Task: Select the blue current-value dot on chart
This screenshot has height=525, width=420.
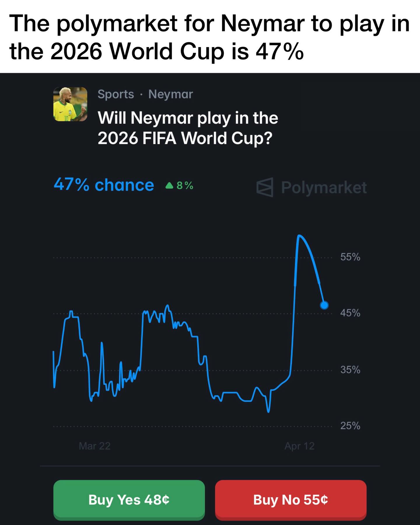Action: 324,305
